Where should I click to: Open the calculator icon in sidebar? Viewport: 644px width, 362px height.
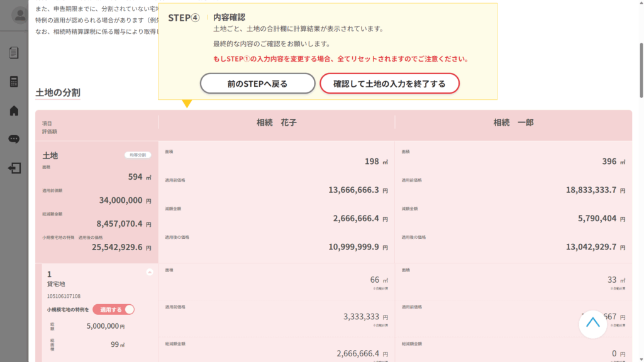coord(14,82)
